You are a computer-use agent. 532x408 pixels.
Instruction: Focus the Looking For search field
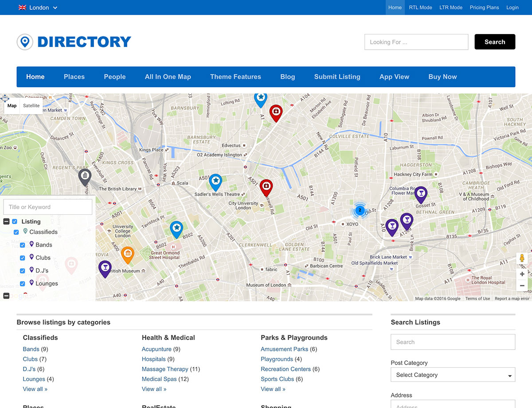click(416, 42)
